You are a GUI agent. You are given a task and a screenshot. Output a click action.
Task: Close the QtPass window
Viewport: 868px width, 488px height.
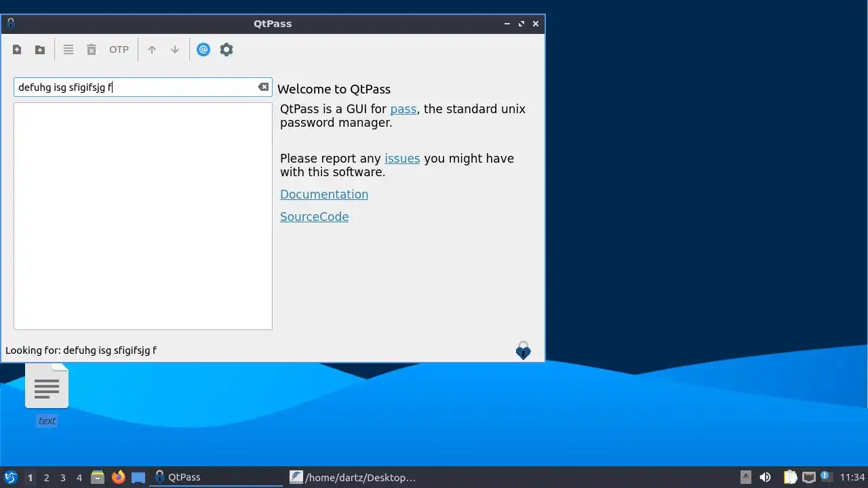[x=536, y=24]
